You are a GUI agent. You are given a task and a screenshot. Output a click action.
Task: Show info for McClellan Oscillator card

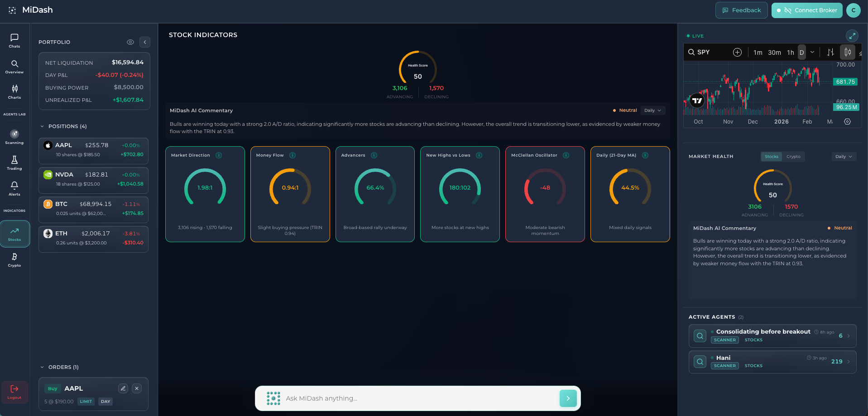coord(566,155)
